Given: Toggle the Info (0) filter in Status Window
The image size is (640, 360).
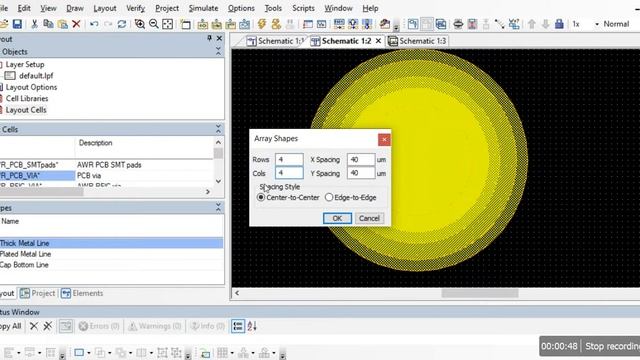Looking at the screenshot, I should [x=208, y=326].
